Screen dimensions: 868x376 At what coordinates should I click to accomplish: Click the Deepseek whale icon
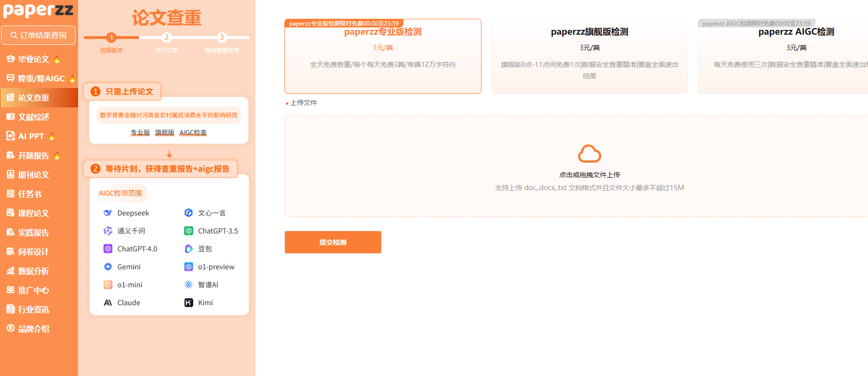tap(108, 213)
